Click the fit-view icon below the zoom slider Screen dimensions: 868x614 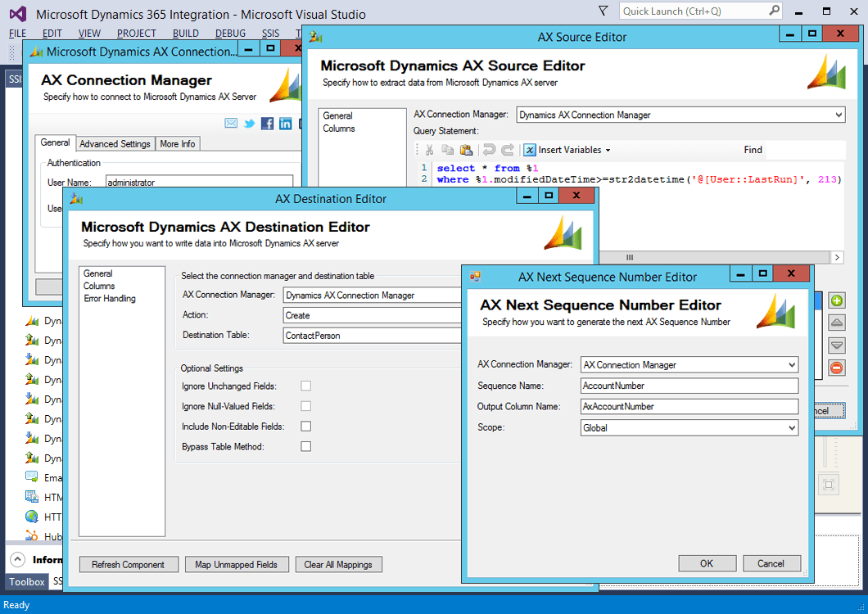829,485
